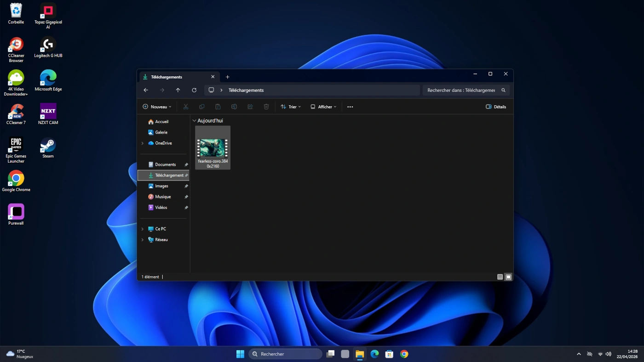The image size is (644, 362).
Task: Click the Nouveau button
Action: click(157, 107)
